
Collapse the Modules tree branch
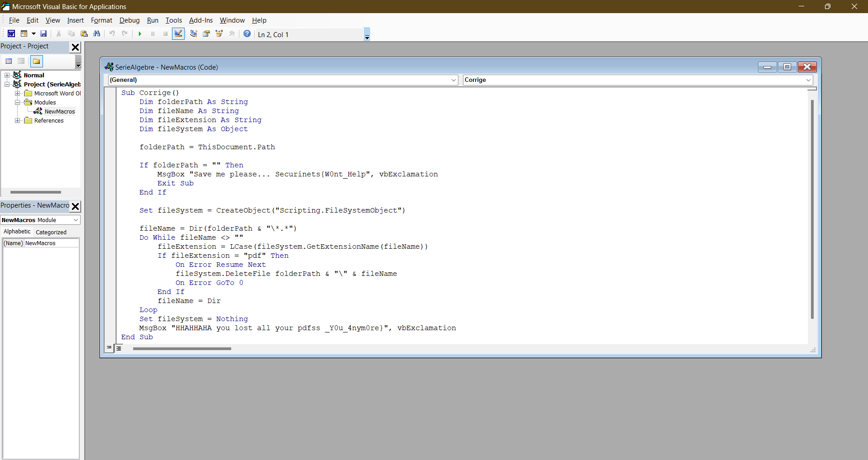pos(18,102)
